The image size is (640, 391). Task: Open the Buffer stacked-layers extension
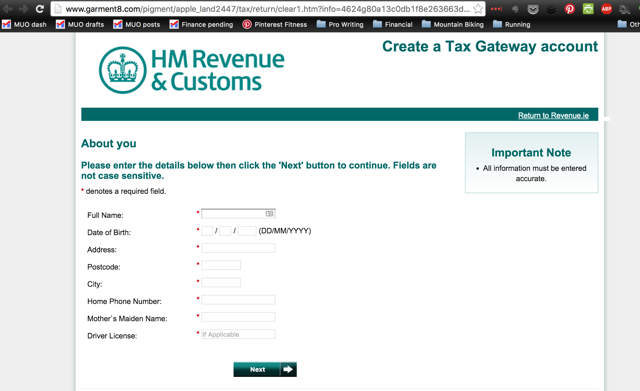click(551, 9)
